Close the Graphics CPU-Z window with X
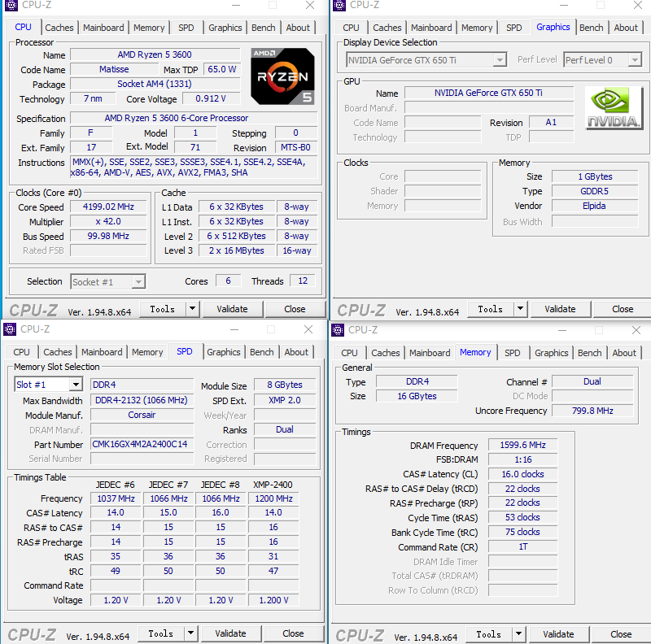This screenshot has width=651, height=644. (x=638, y=5)
